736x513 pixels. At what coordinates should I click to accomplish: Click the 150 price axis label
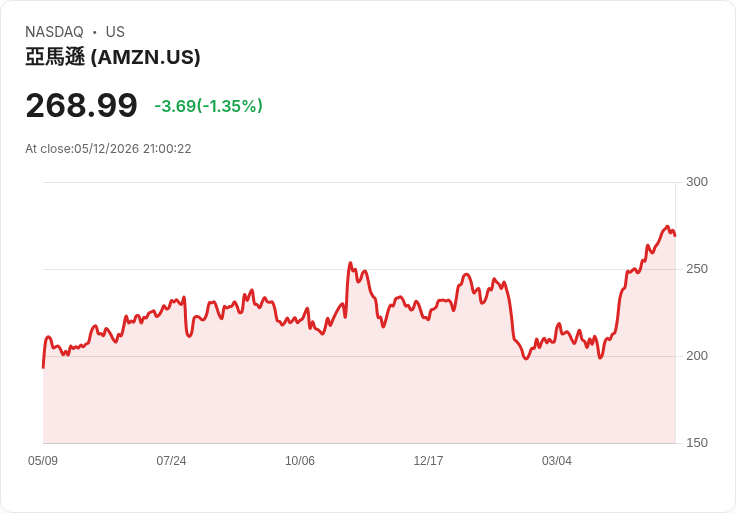(x=697, y=443)
